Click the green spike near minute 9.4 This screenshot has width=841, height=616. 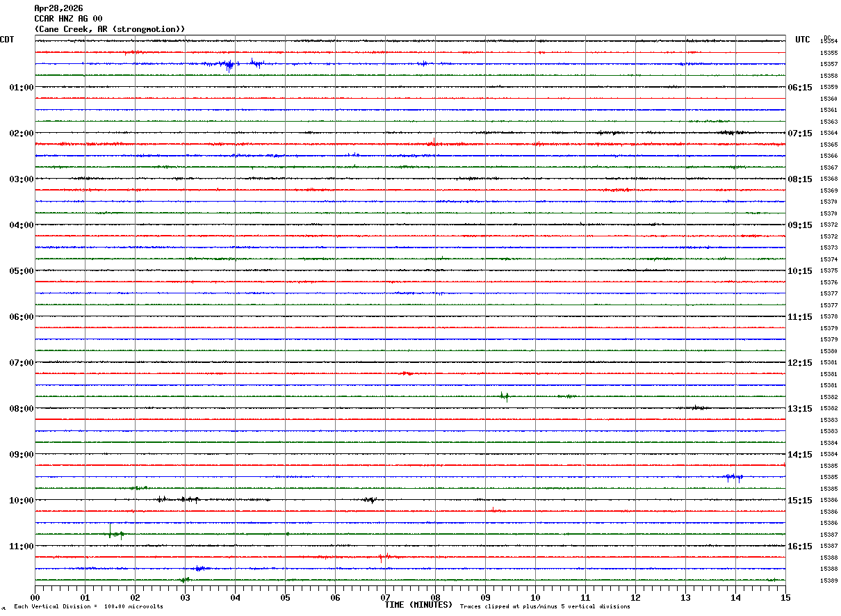tap(505, 396)
